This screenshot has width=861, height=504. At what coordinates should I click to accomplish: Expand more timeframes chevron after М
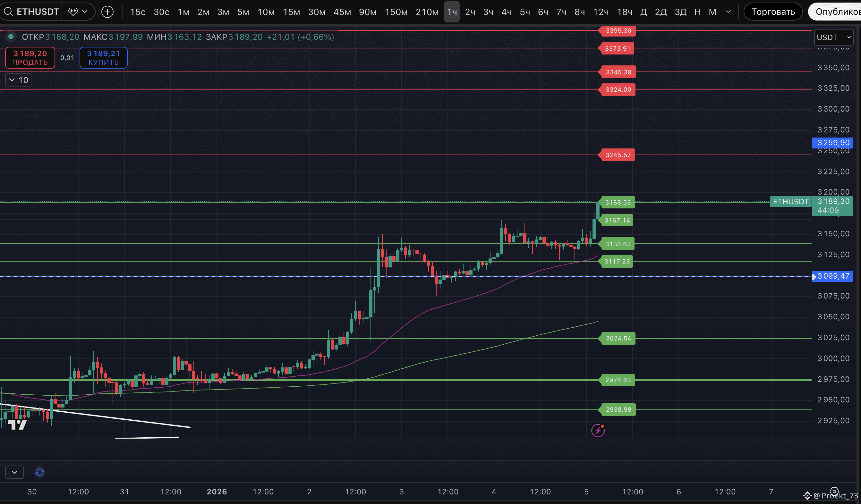728,12
